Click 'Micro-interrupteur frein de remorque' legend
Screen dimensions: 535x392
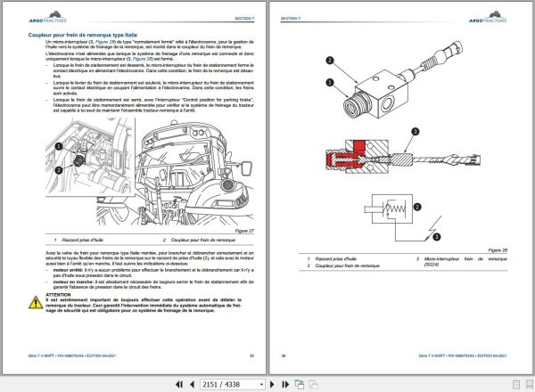point(465,261)
